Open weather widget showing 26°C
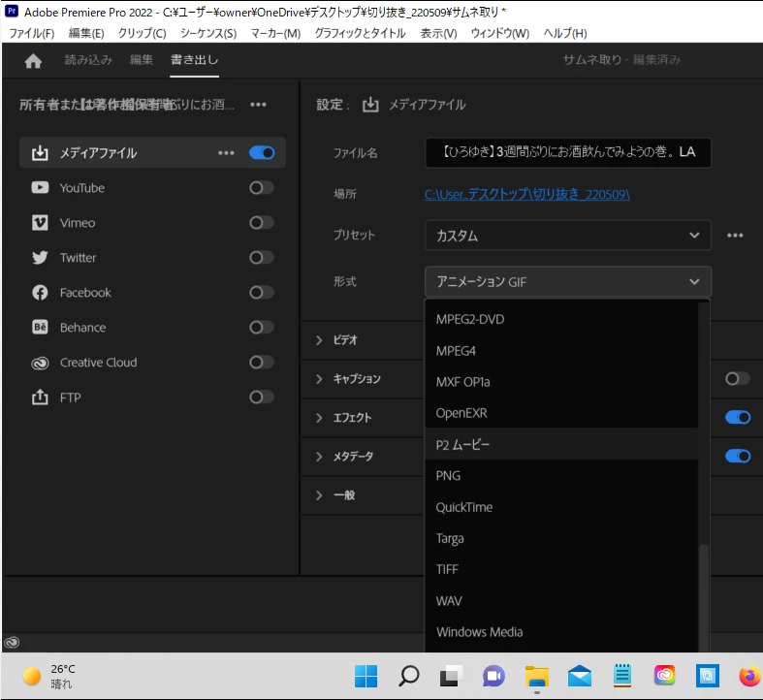763x700 pixels. click(x=48, y=676)
